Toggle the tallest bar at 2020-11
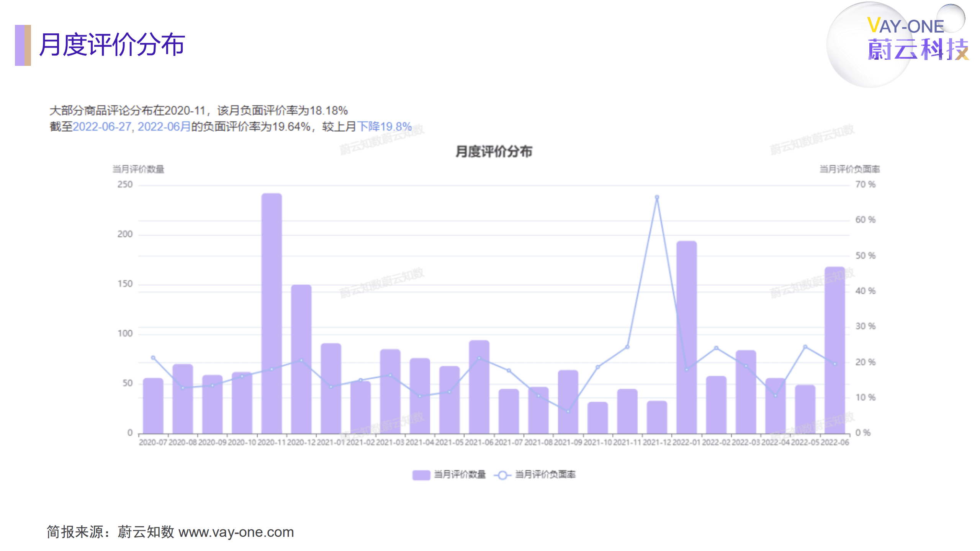This screenshot has width=980, height=551. pos(273,306)
